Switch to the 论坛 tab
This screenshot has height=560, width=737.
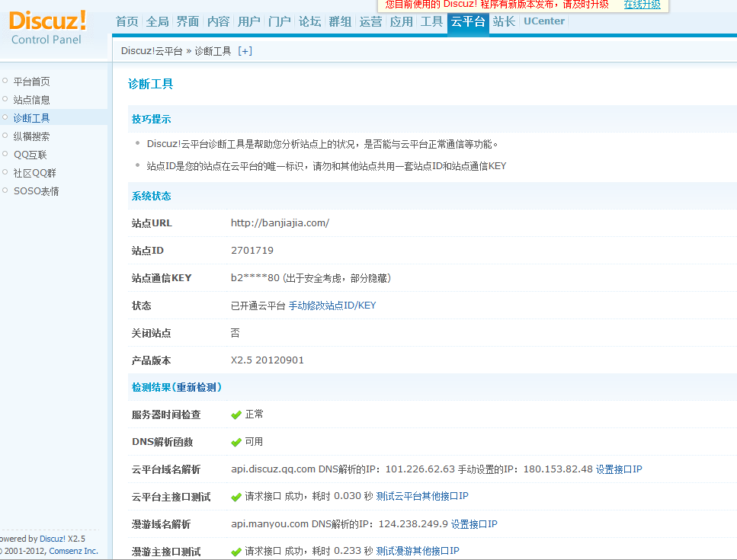tap(310, 21)
